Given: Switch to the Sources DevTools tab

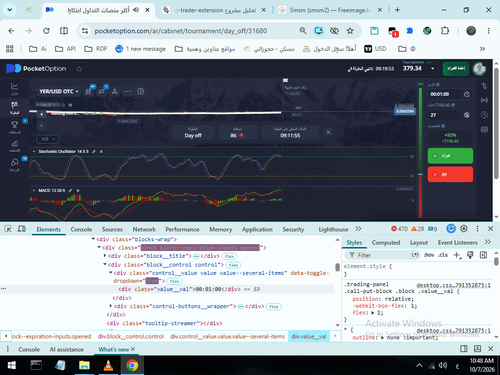Looking at the screenshot, I should point(112,229).
